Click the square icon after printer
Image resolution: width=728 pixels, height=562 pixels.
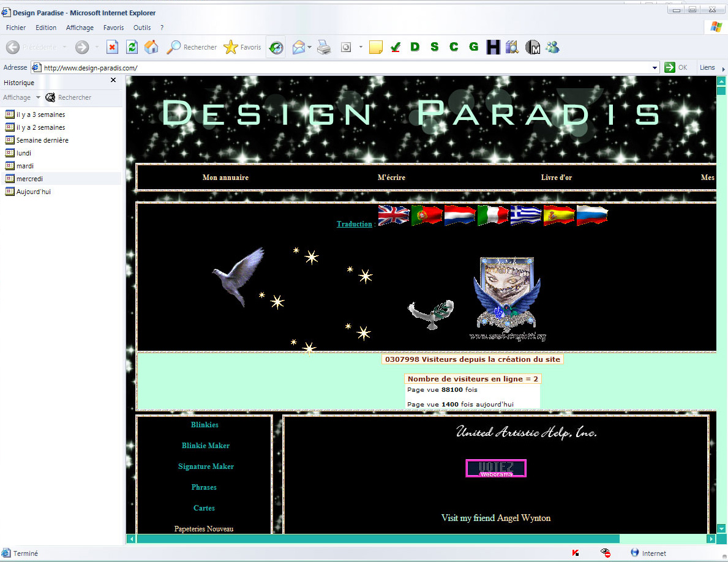click(x=346, y=47)
